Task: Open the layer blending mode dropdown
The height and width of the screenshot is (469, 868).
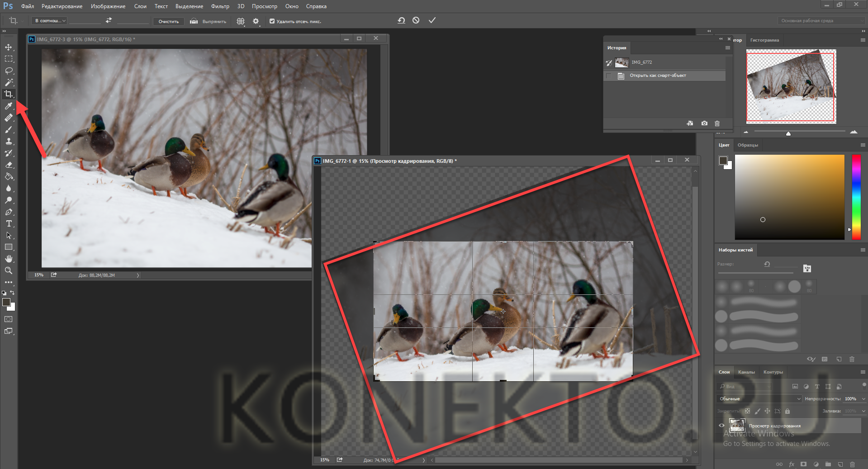Action: click(x=759, y=398)
